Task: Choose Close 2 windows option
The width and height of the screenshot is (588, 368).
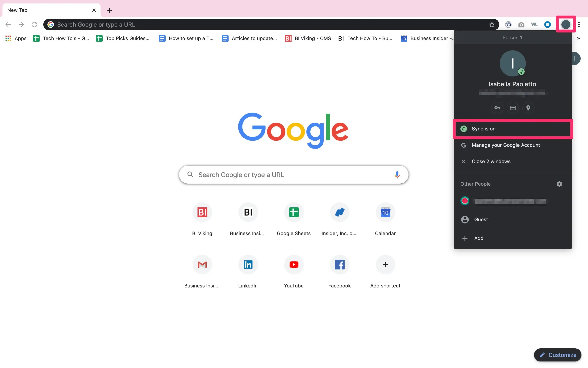Action: [491, 161]
